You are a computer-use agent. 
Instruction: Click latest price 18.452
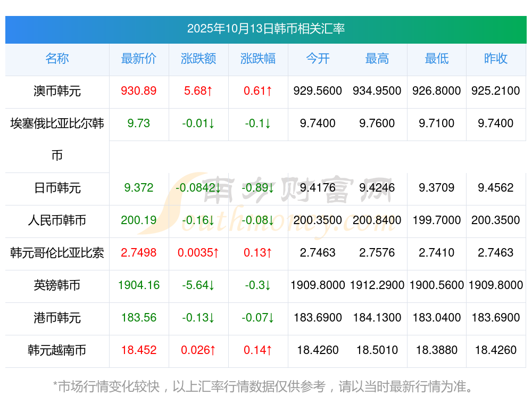tap(139, 350)
